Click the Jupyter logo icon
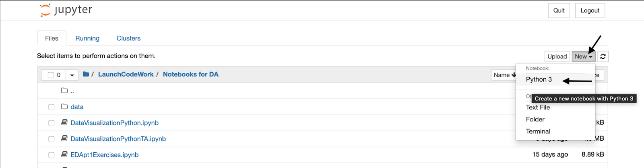The width and height of the screenshot is (644, 168). click(45, 10)
